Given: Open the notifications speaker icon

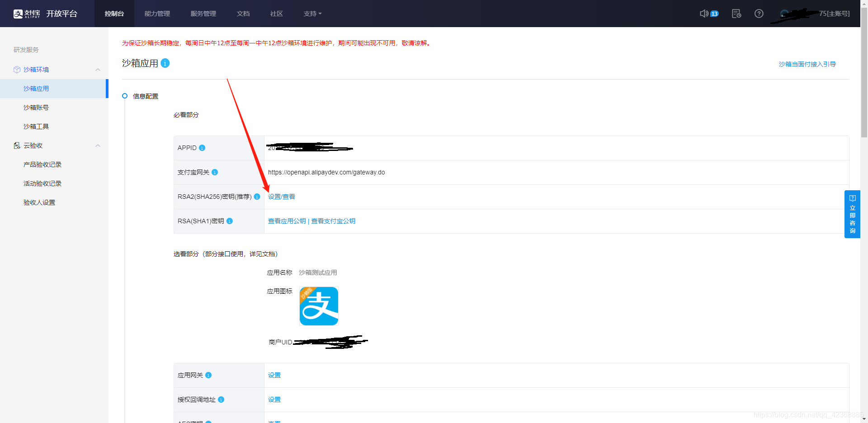Looking at the screenshot, I should point(704,14).
